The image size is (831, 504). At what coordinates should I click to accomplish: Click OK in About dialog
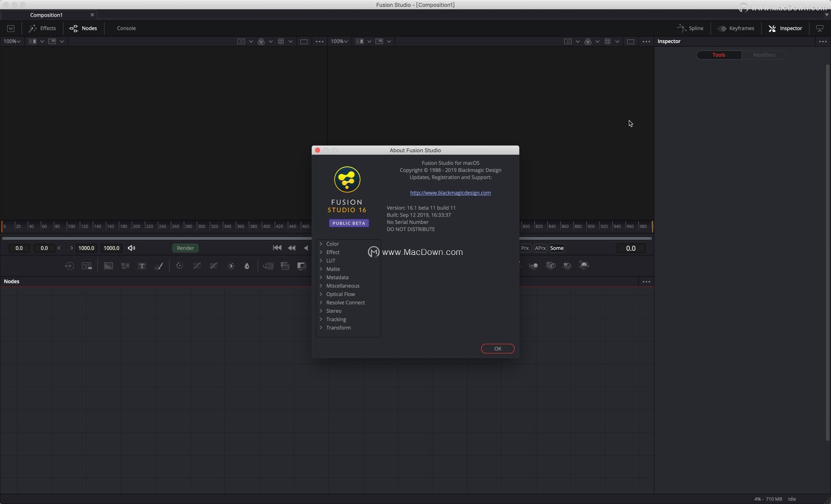[498, 349]
